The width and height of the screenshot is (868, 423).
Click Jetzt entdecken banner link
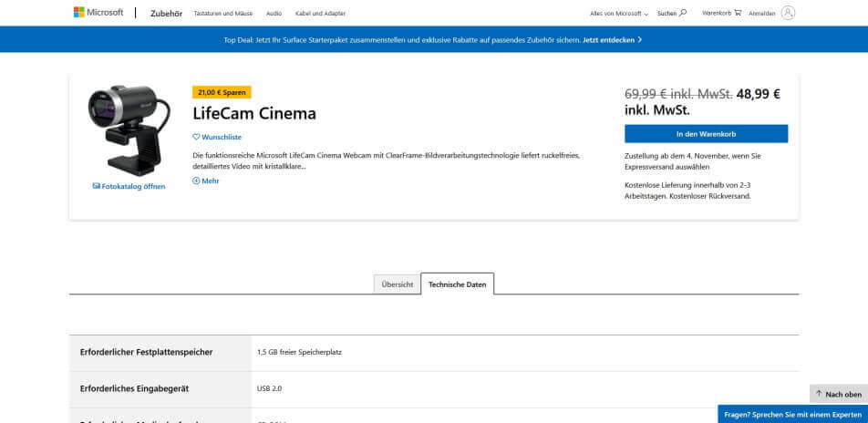pyautogui.click(x=613, y=40)
